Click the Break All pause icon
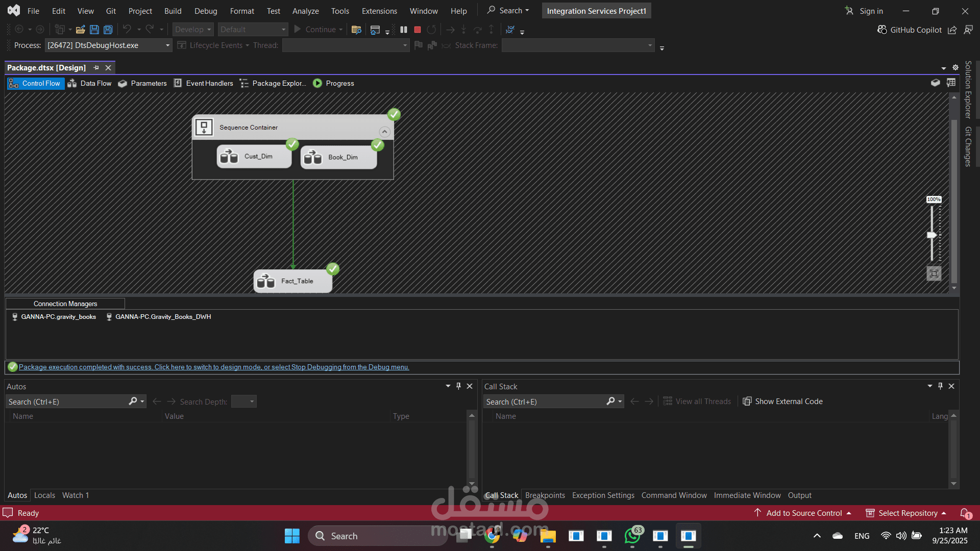The width and height of the screenshot is (980, 551). (404, 30)
